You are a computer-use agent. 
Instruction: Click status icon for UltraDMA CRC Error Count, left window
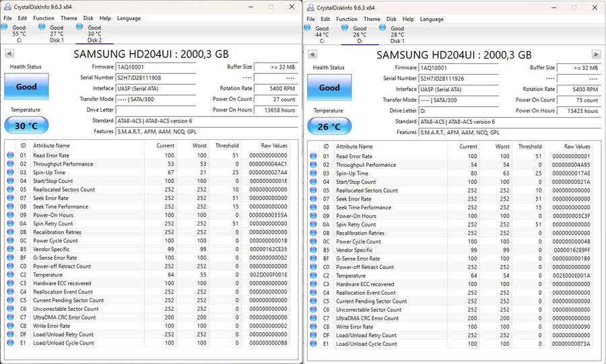[10, 317]
